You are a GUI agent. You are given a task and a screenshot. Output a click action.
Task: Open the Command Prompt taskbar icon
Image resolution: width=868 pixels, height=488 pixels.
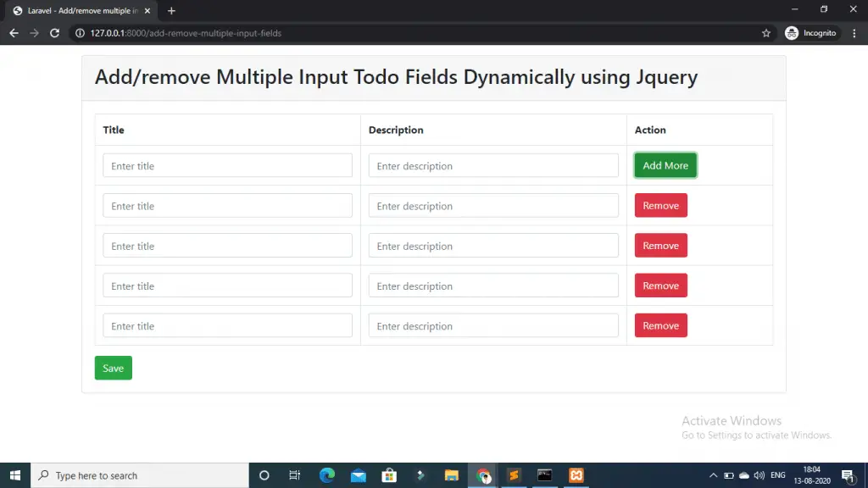click(544, 475)
